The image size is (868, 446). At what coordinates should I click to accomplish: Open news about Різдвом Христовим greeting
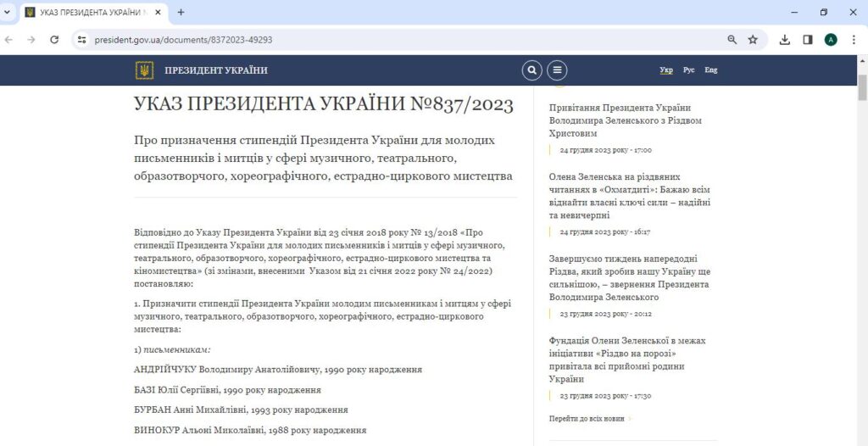[x=626, y=120]
